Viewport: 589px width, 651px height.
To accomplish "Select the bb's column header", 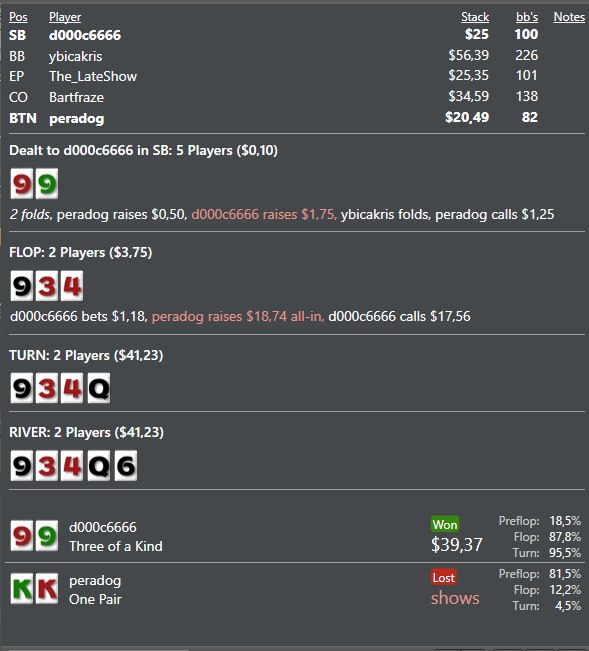I will point(527,17).
